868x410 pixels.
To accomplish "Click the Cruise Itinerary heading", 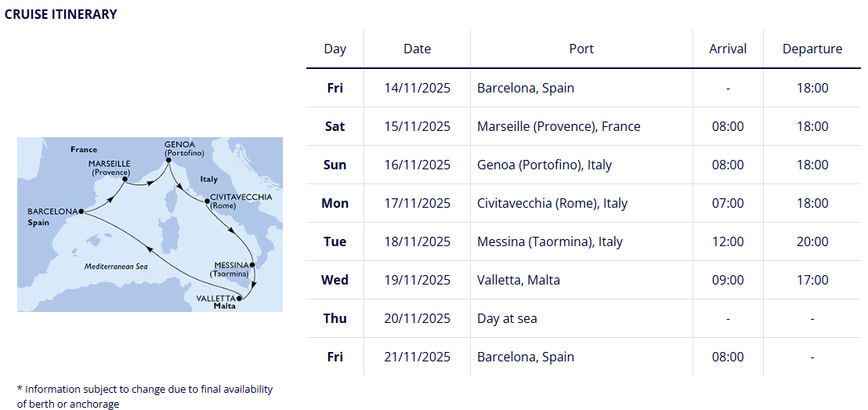I will click(x=61, y=14).
